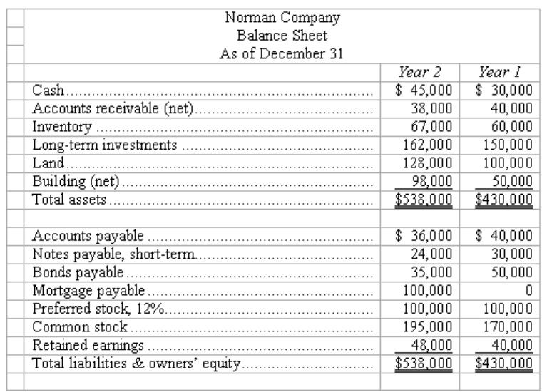Select Year 2 cash value $45,000
The image size is (547, 392).
pos(424,91)
